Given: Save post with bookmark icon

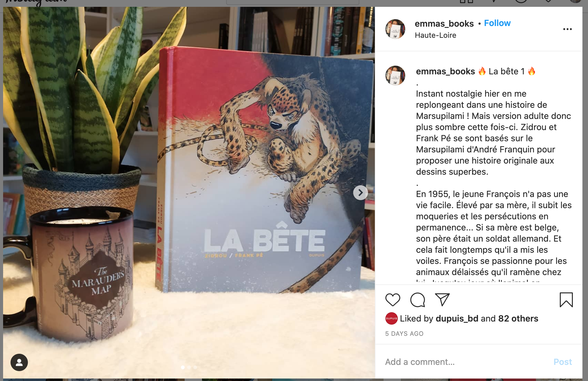Looking at the screenshot, I should (x=566, y=300).
